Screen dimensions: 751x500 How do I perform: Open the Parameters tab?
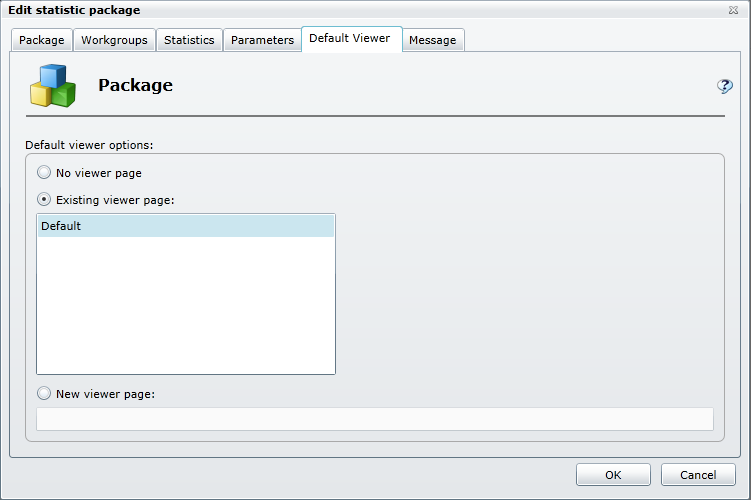(x=262, y=40)
